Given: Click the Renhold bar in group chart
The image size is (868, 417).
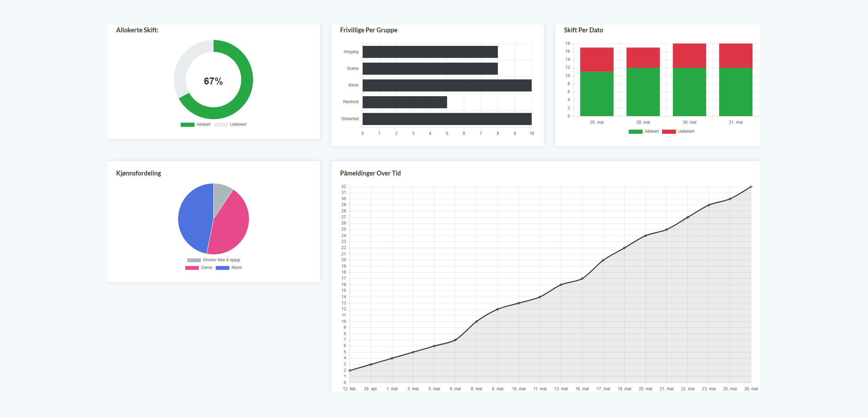Looking at the screenshot, I should [404, 102].
